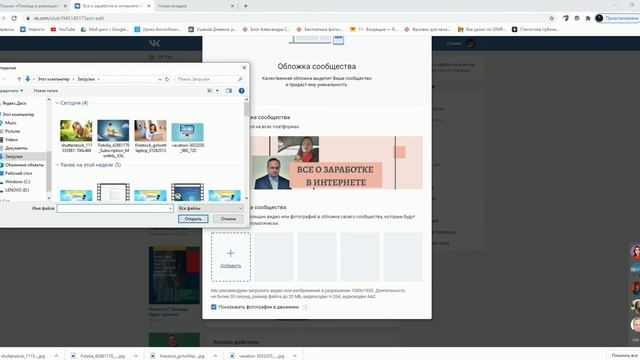The image size is (640, 360).
Task: Open Документы in the navigation pane
Action: pyautogui.click(x=16, y=148)
